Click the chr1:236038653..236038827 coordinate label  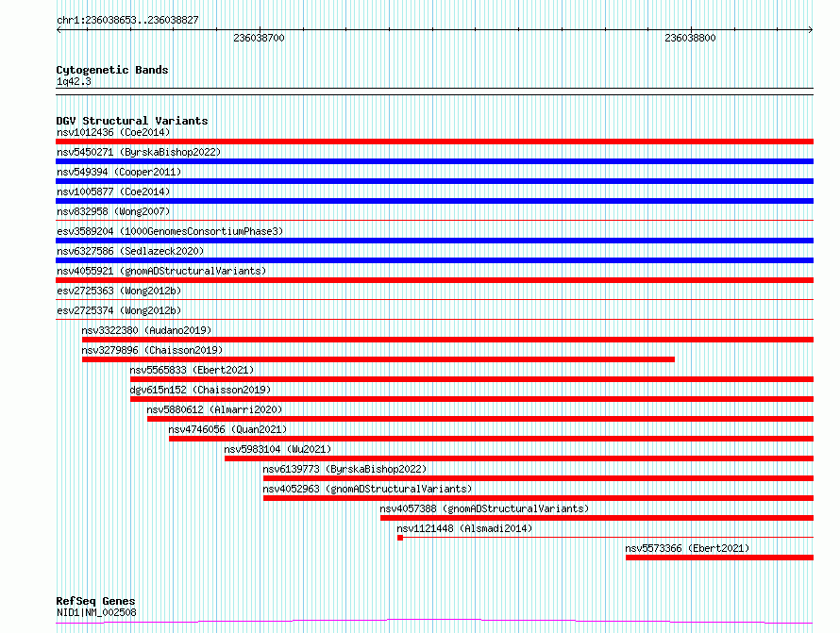(127, 20)
